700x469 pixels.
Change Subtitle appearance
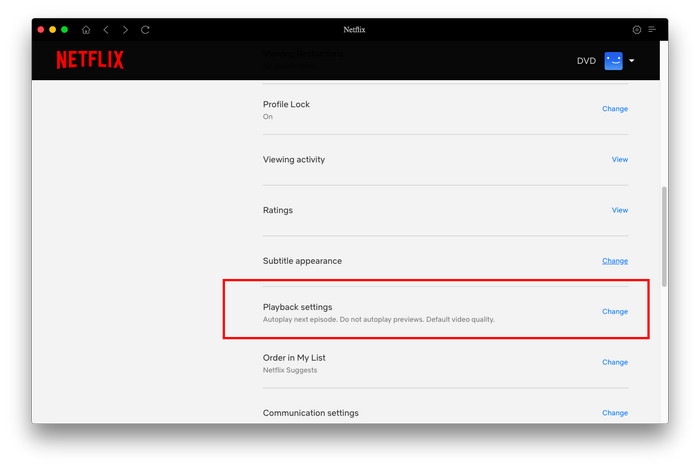point(615,261)
